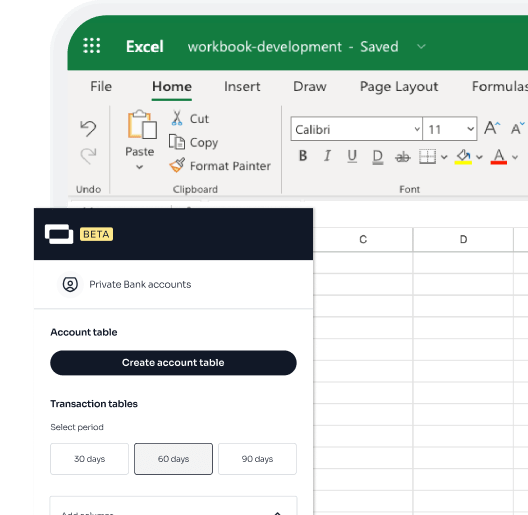Apply yellow fill color
Image resolution: width=528 pixels, height=515 pixels.
463,157
